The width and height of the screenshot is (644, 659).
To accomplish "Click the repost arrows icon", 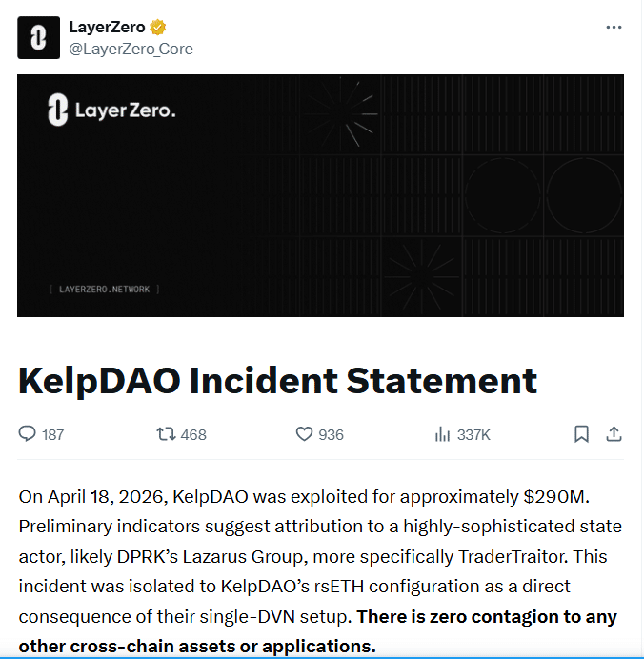I will tap(166, 434).
